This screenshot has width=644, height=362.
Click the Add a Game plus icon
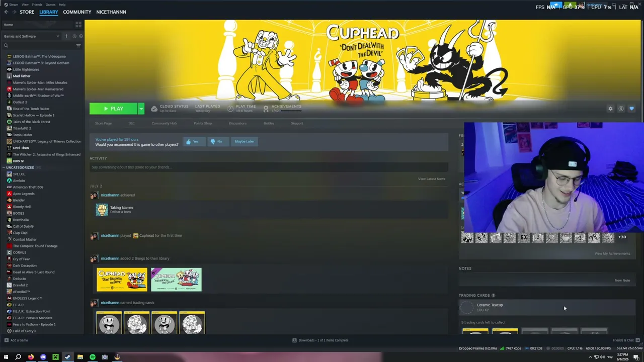(6, 340)
